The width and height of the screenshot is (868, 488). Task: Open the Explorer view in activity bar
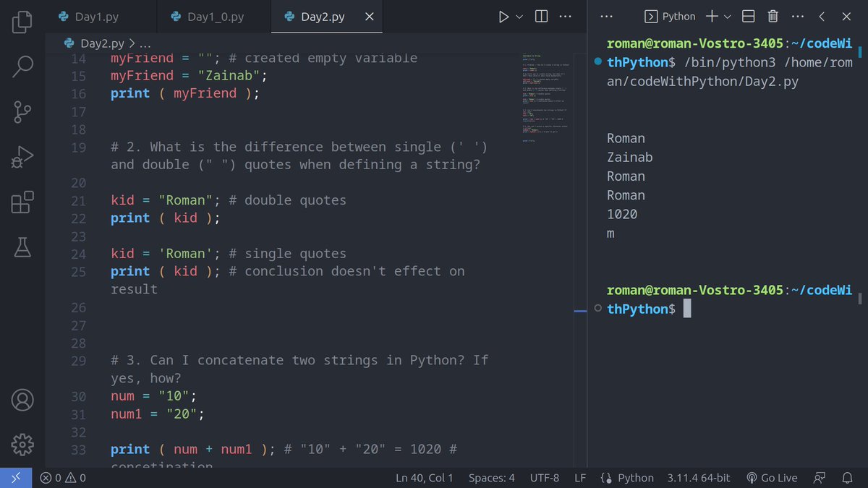click(22, 22)
